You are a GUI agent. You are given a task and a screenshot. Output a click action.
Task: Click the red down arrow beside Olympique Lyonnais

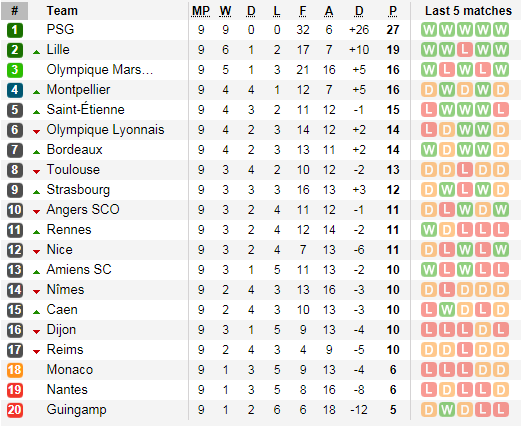click(x=37, y=132)
